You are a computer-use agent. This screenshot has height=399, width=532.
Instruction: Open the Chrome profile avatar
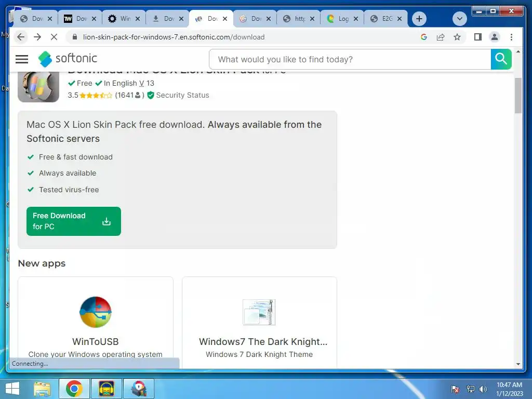coord(495,37)
